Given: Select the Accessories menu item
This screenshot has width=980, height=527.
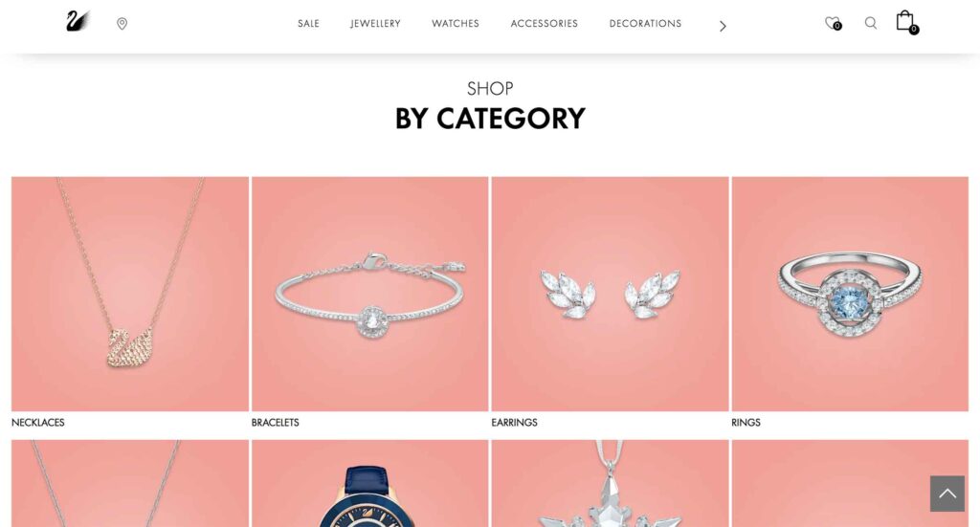Looking at the screenshot, I should (x=545, y=24).
